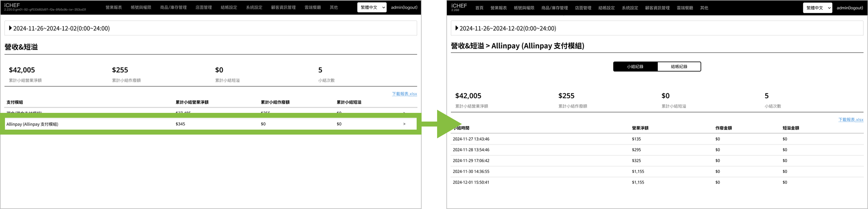Click 下載報表.xlsx link in the right screenshot
This screenshot has width=868, height=209.
pos(850,120)
